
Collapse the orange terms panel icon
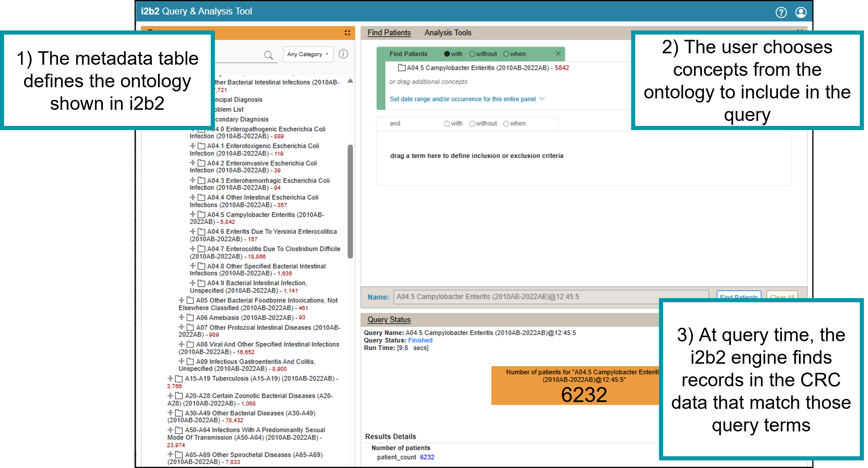tap(347, 33)
